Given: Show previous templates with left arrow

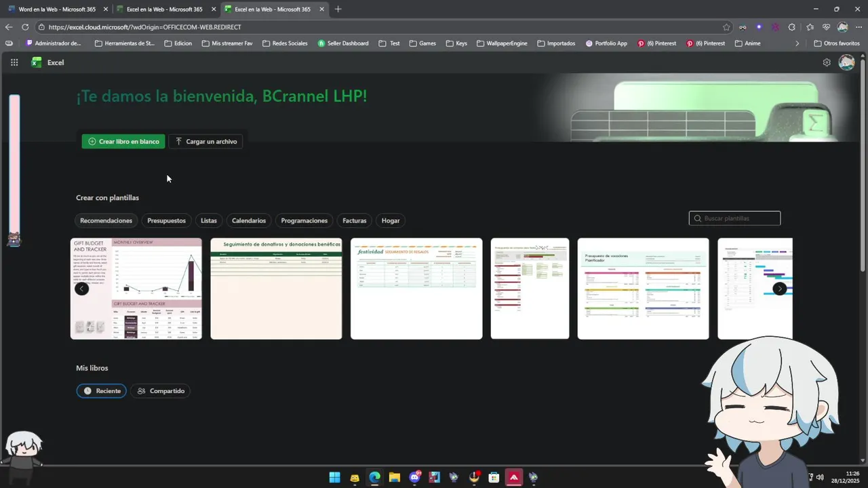Looking at the screenshot, I should pos(81,289).
